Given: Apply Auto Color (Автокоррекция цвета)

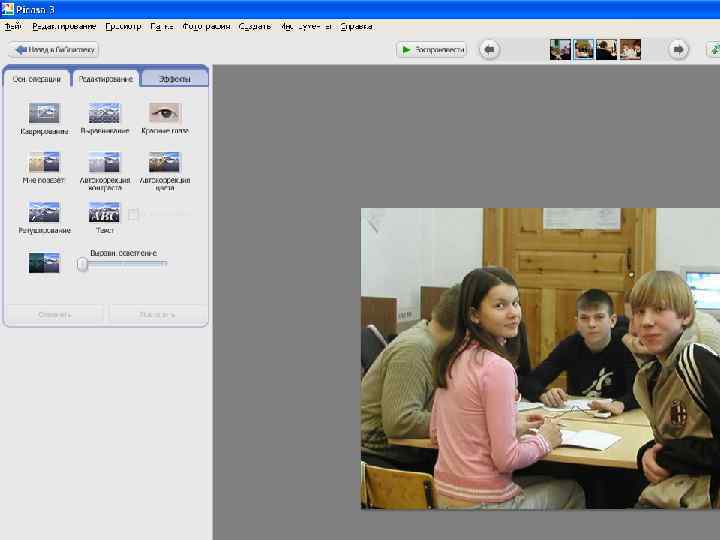Looking at the screenshot, I should tap(165, 162).
